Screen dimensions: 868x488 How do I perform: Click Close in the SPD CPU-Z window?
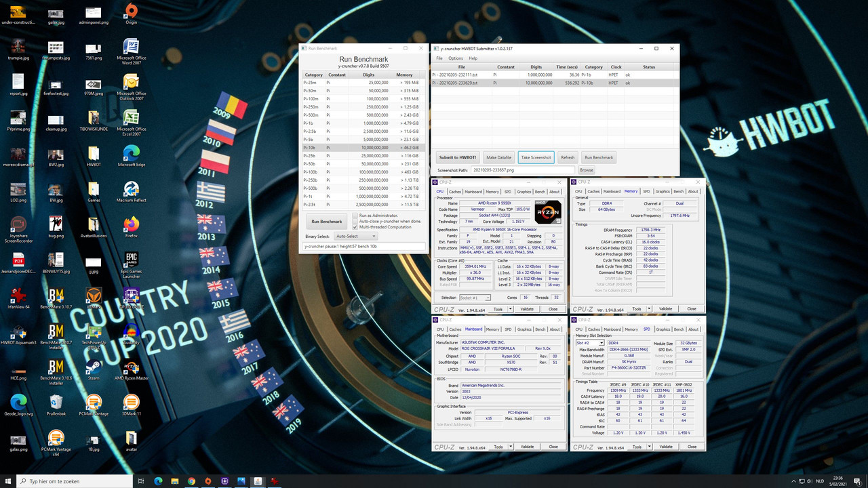click(x=692, y=447)
